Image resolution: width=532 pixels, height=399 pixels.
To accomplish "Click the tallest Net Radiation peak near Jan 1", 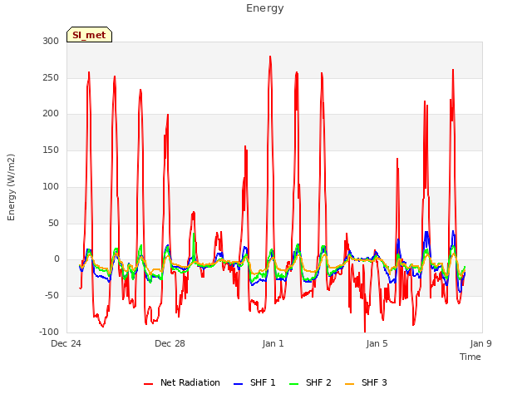I will tap(270, 57).
